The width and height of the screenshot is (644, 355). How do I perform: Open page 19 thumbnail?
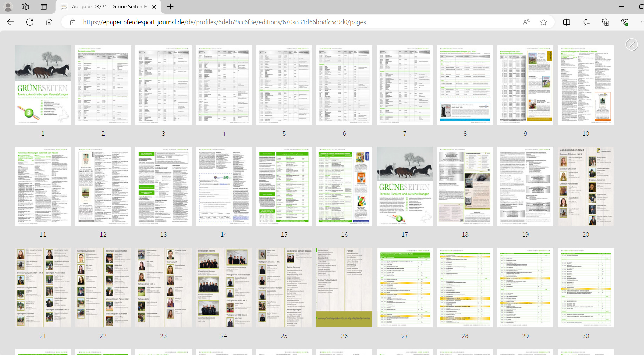525,186
